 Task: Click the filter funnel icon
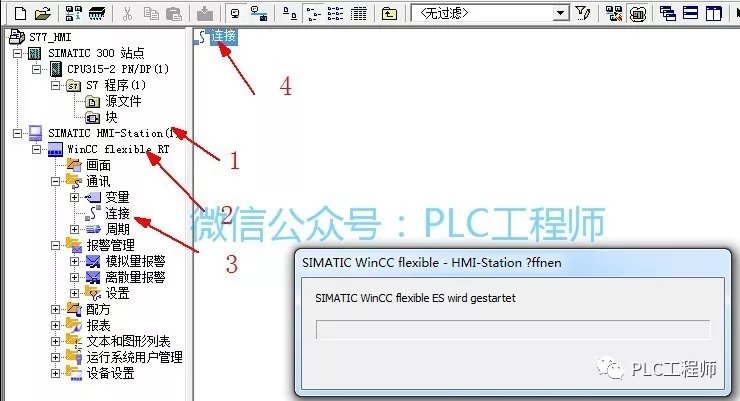[x=583, y=13]
